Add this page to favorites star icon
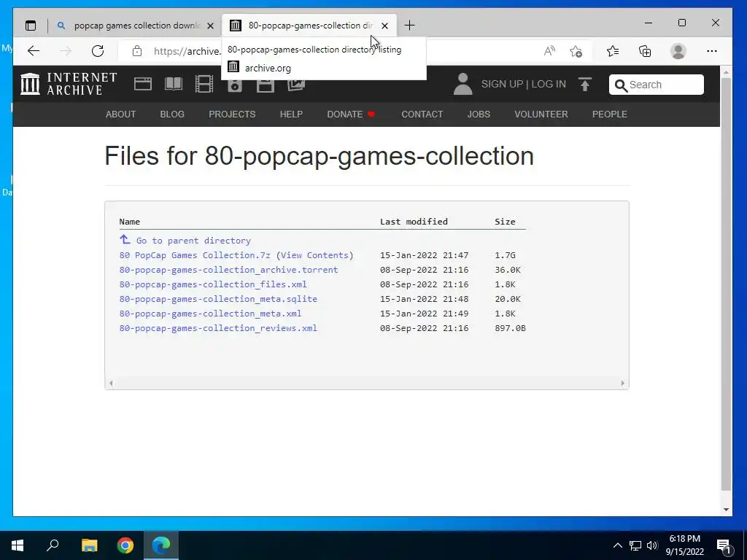This screenshot has height=560, width=747. coord(576,51)
